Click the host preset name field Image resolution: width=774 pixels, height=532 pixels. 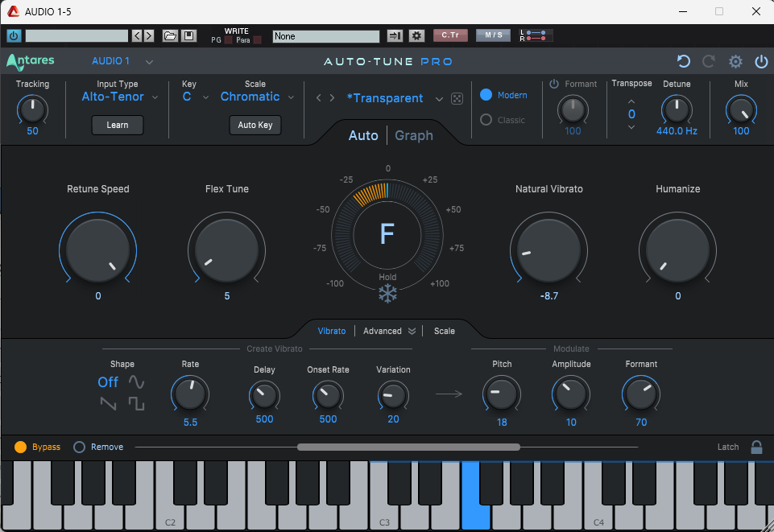point(77,35)
